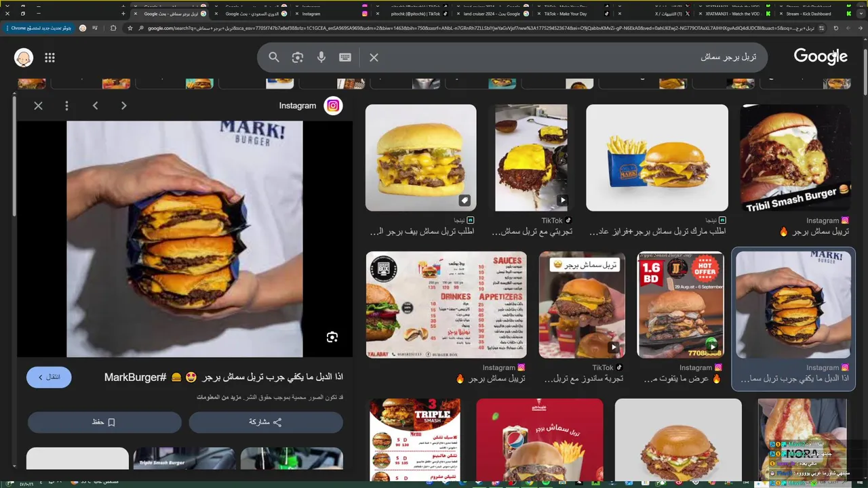Open the Google account avatar
Viewport: 868px width, 488px height.
point(24,58)
